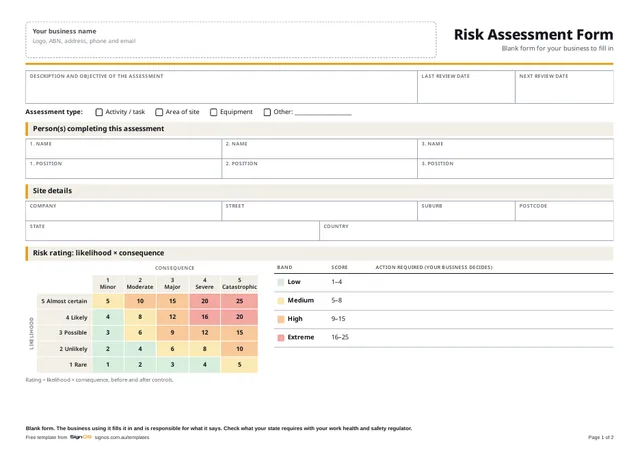Click the SignOS logo in footer
This screenshot has height=452, width=640.
click(x=81, y=437)
